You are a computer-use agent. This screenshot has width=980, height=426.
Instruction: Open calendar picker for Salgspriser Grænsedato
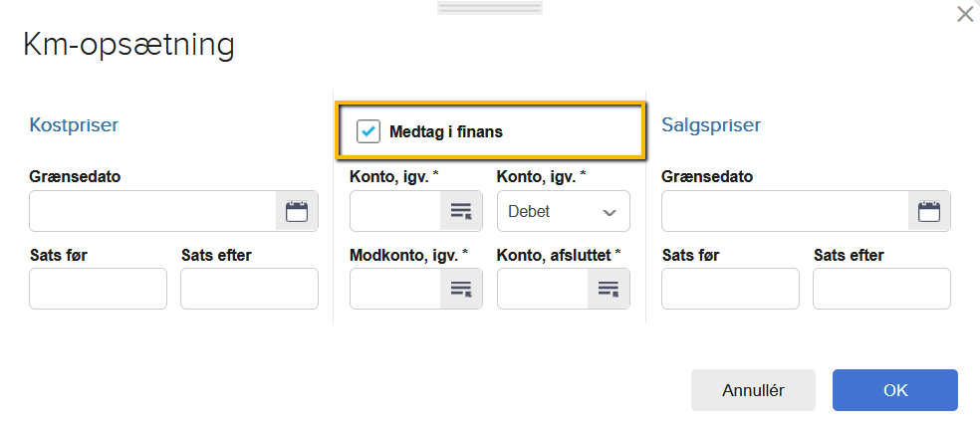tap(929, 211)
